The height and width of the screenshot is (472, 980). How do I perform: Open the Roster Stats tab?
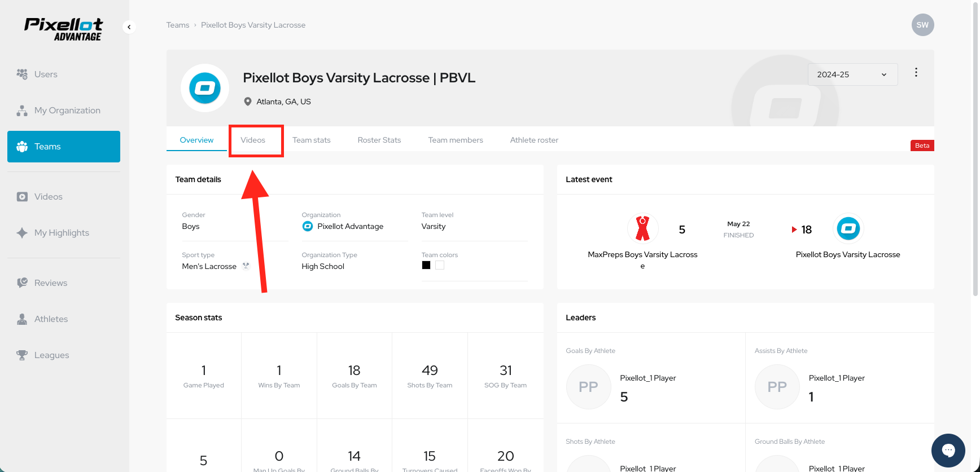coord(379,140)
